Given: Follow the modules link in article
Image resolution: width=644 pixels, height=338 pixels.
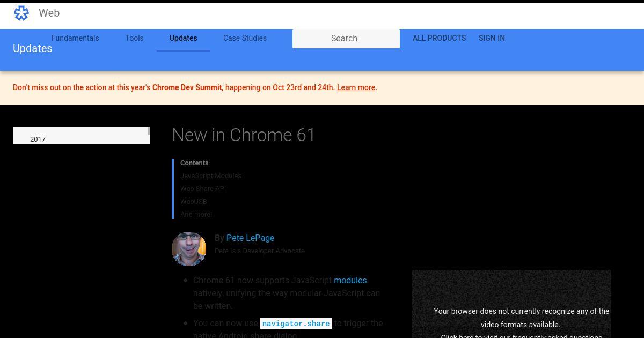Looking at the screenshot, I should tap(350, 280).
